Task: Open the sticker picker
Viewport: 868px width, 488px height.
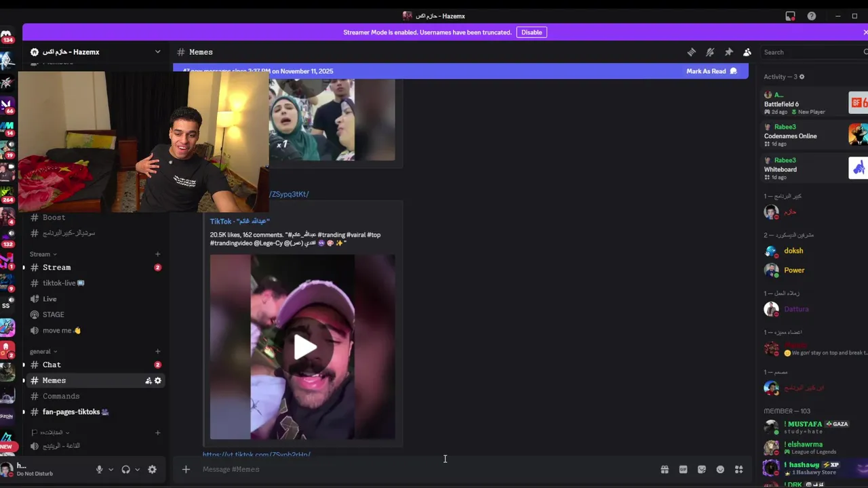Action: pyautogui.click(x=702, y=469)
